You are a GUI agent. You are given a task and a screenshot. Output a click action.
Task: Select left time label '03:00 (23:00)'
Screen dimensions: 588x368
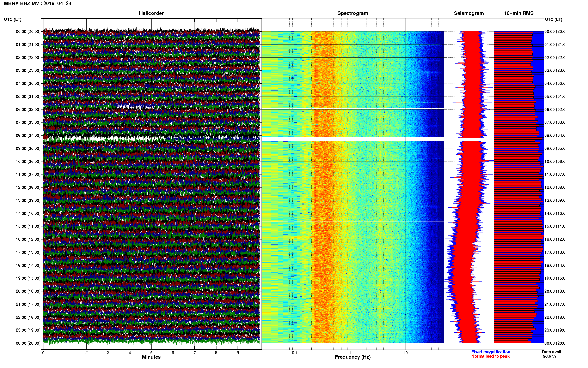pyautogui.click(x=28, y=70)
